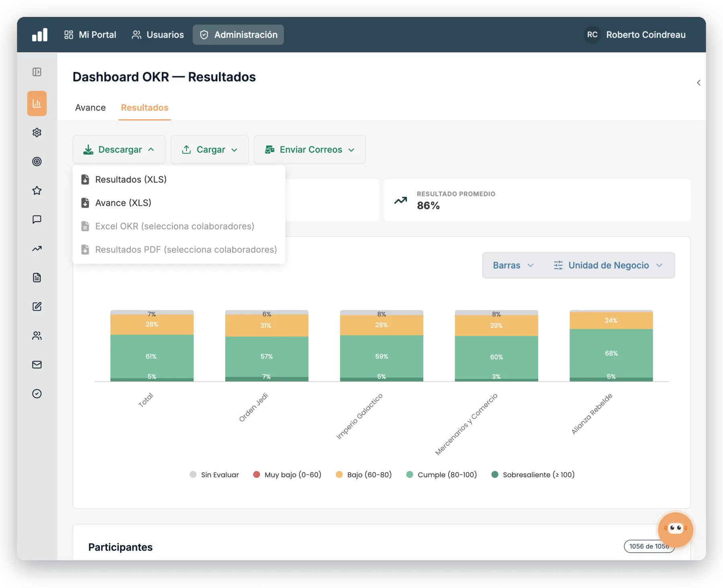
Task: Click the target goals sidebar icon
Action: coord(37,161)
